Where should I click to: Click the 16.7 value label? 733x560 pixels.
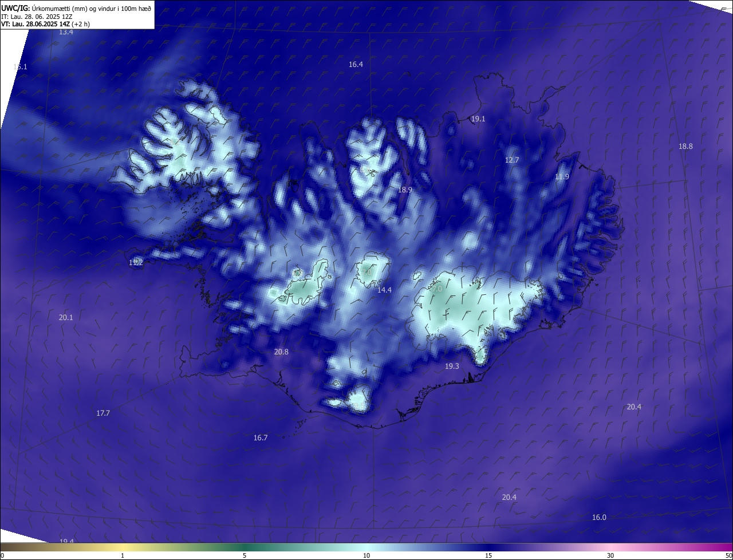coord(261,438)
